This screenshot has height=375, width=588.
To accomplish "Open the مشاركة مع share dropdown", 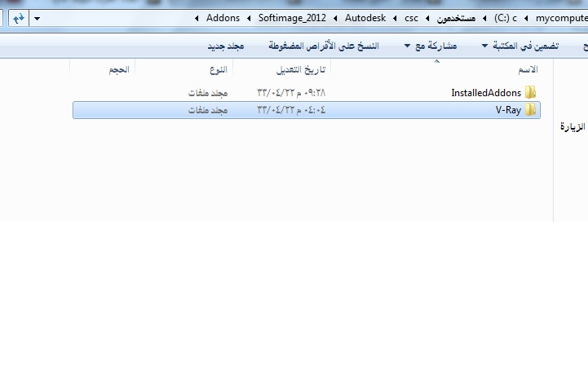I will point(431,46).
